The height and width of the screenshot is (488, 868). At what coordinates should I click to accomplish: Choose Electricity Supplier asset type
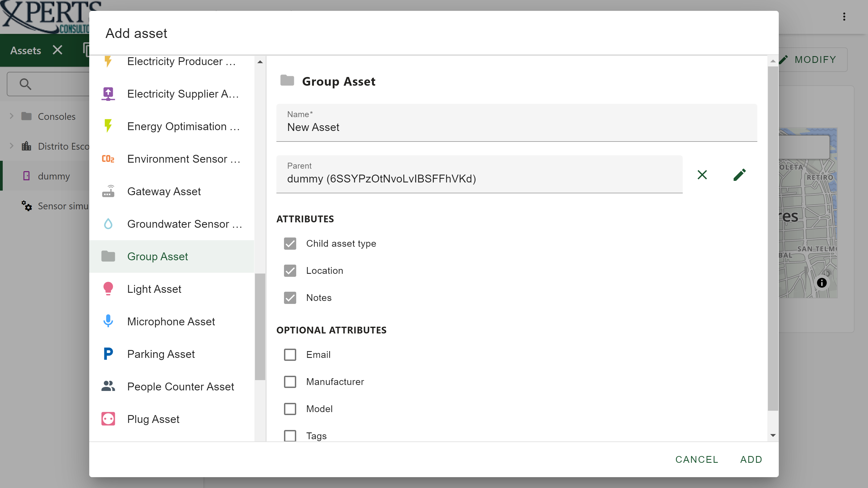172,94
